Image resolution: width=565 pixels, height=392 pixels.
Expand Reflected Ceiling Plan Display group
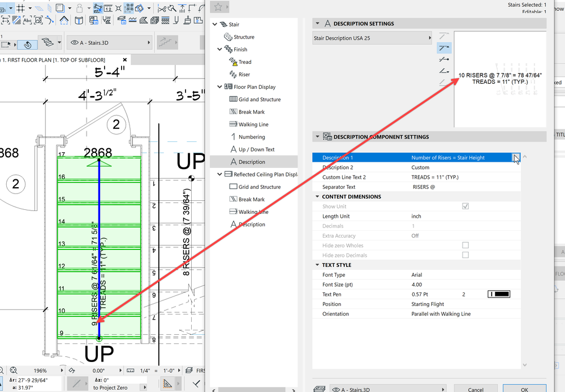click(x=219, y=174)
